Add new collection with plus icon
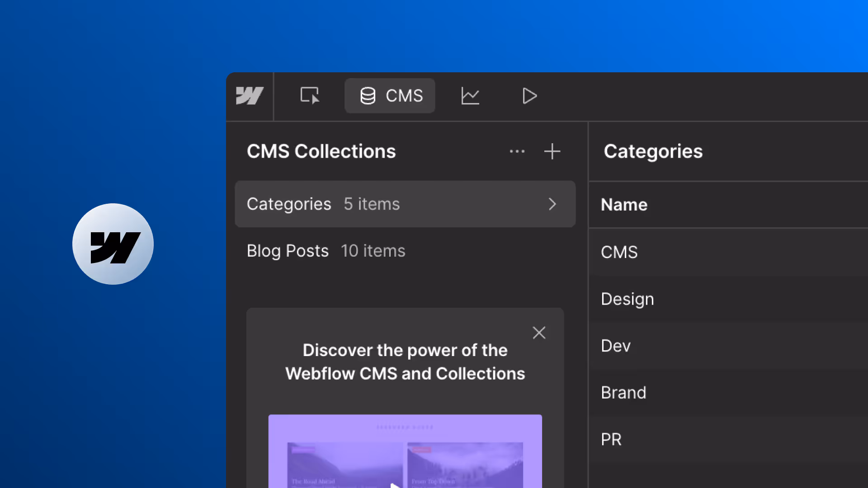 click(x=552, y=151)
